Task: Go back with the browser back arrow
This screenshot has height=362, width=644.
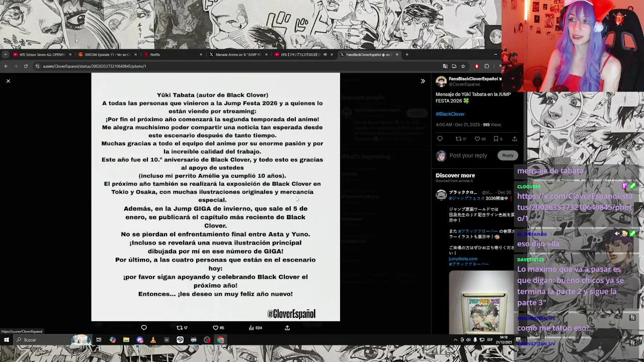Action: (x=6, y=66)
